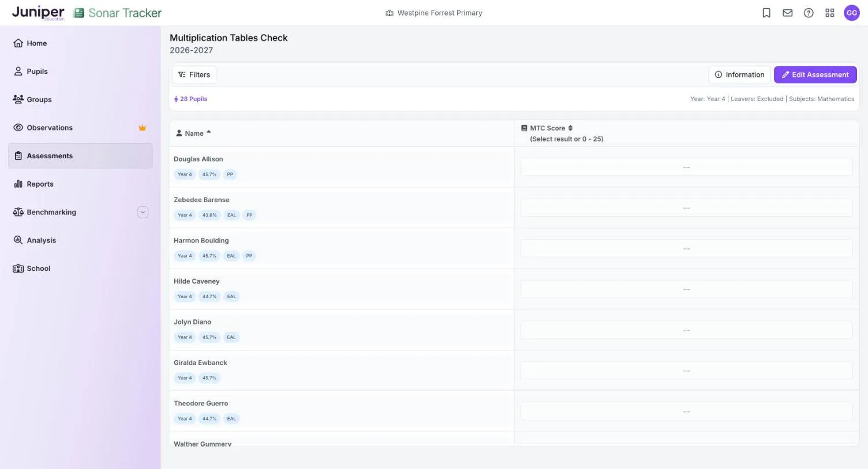Select MTC score field for Jolyn Diano
Image resolution: width=868 pixels, height=469 pixels.
click(x=686, y=330)
